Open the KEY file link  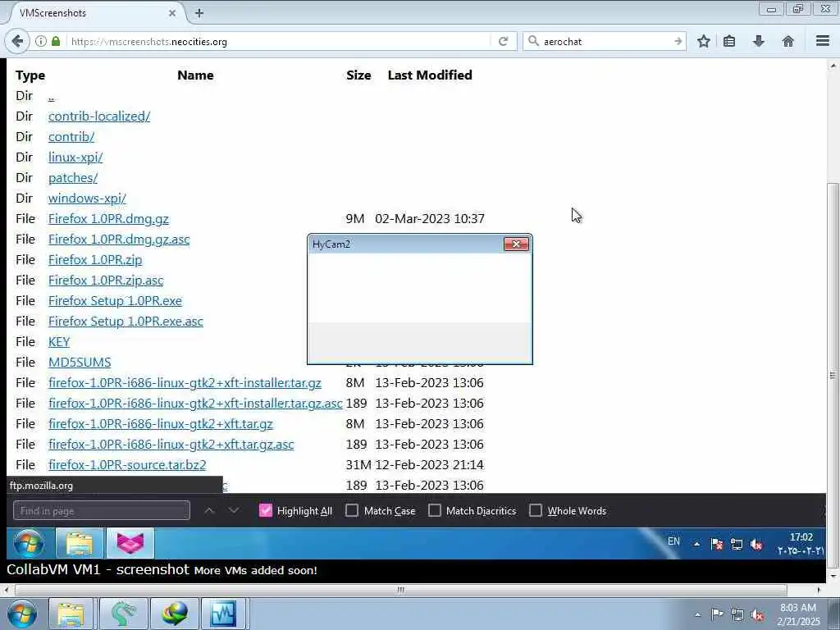coord(59,342)
